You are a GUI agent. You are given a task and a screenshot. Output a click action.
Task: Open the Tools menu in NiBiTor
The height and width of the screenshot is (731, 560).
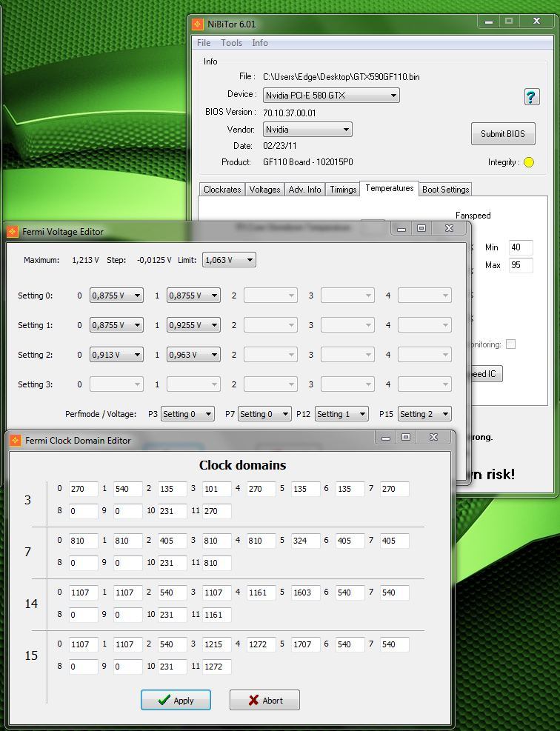(231, 43)
